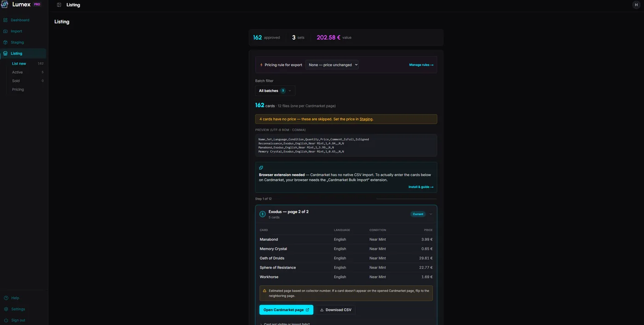644x325 pixels.
Task: Expand 'Card not visible or import fails?'
Action: pos(287,324)
